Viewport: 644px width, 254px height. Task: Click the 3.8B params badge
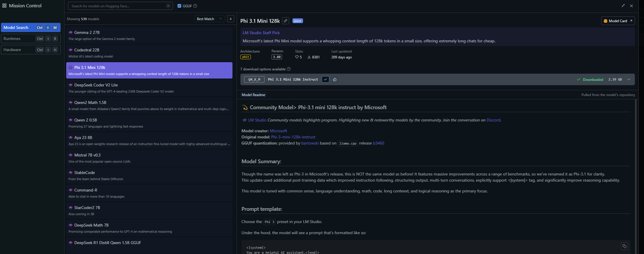coord(277,57)
